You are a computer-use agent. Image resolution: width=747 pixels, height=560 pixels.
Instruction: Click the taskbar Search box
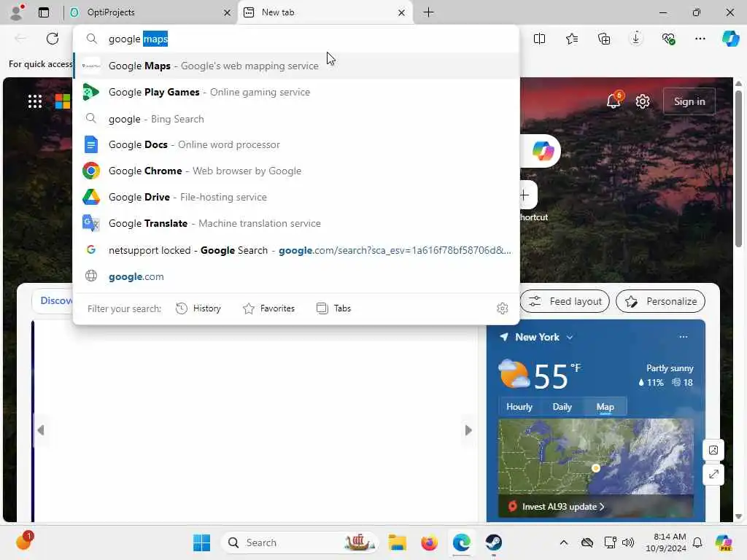[x=298, y=542]
